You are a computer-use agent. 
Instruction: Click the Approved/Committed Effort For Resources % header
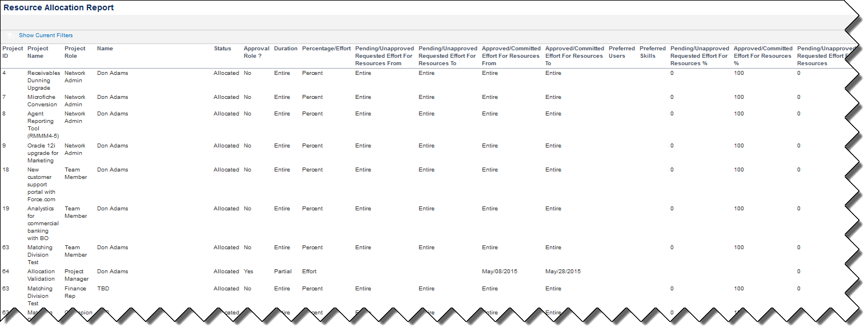[763, 56]
